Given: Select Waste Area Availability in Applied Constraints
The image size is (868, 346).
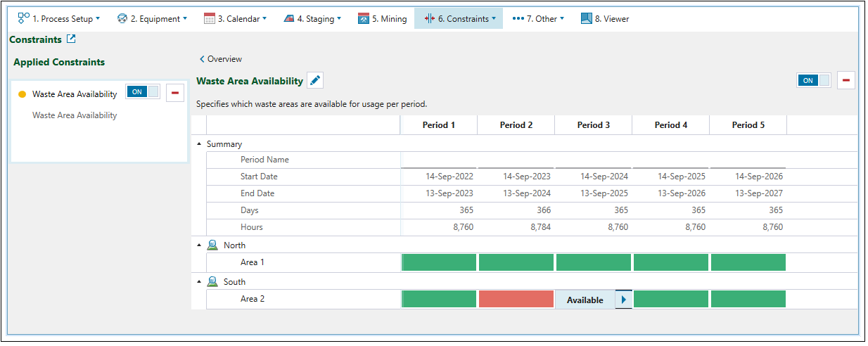Looking at the screenshot, I should pos(75,94).
